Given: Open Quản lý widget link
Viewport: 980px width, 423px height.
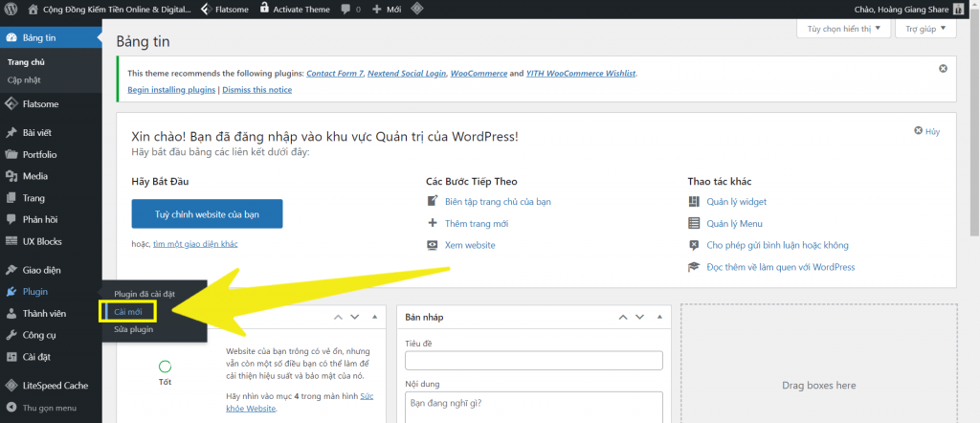Looking at the screenshot, I should 736,202.
